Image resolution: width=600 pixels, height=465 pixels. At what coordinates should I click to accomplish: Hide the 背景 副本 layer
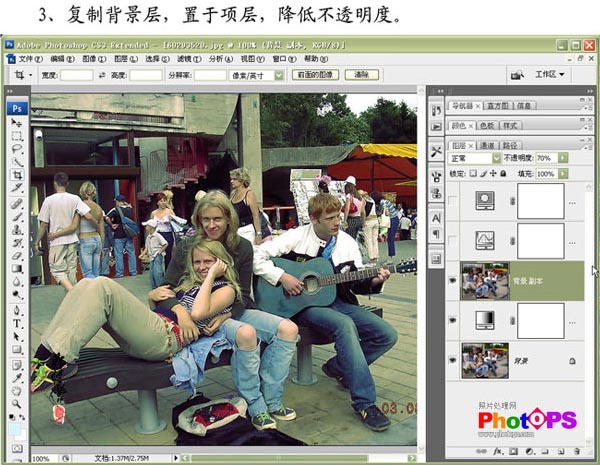[453, 281]
